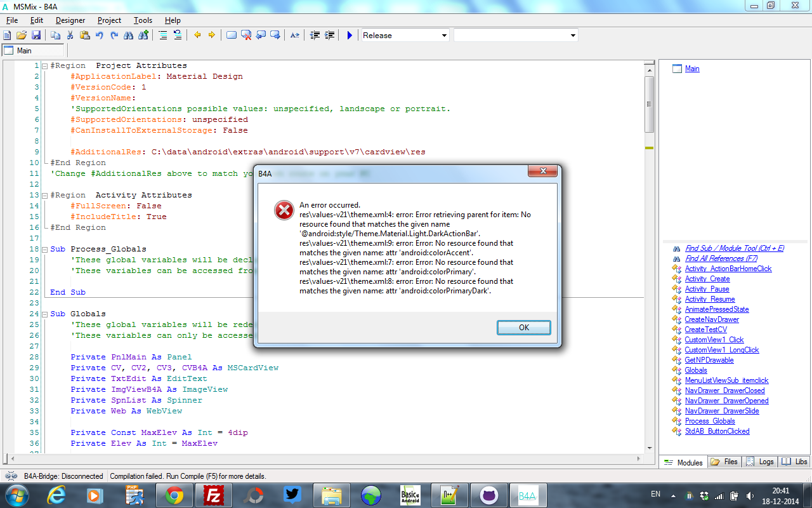The height and width of the screenshot is (508, 812).
Task: Click the left yellow navigate-back arrow
Action: coord(197,36)
